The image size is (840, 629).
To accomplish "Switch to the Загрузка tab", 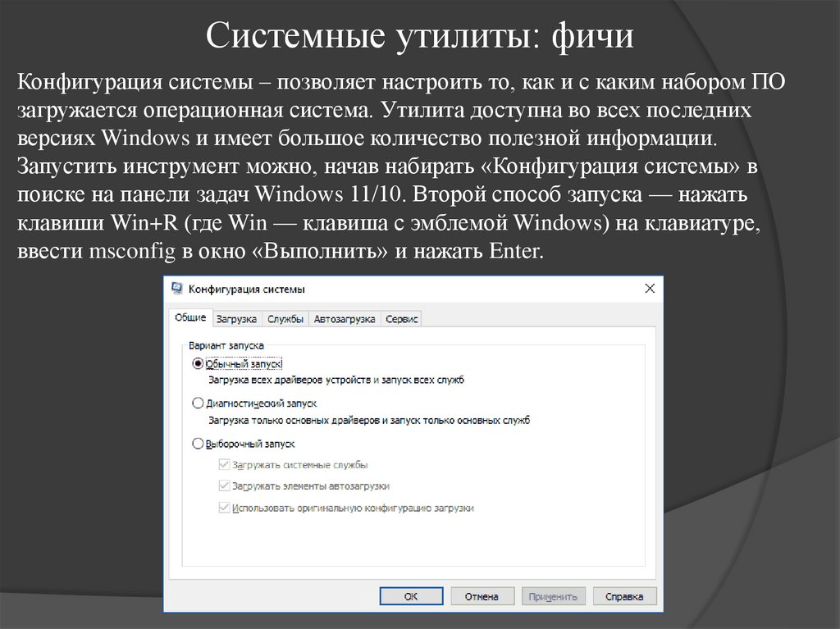I will click(237, 317).
